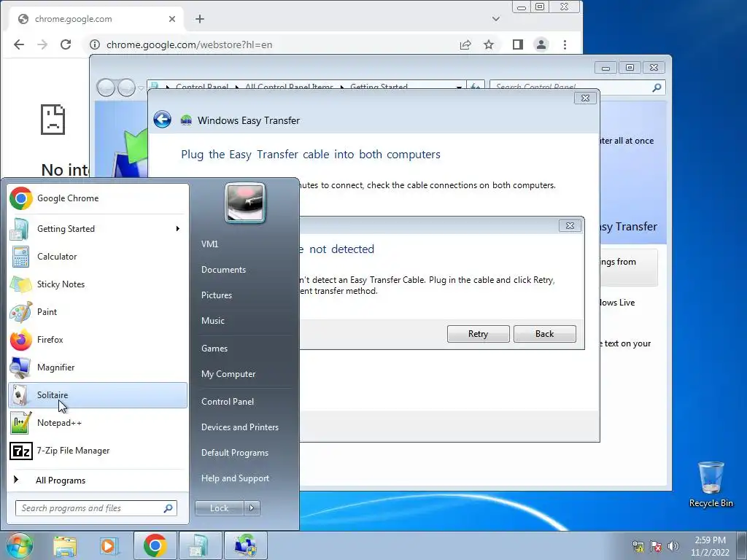Click search magnifier icon in Control Panel
The height and width of the screenshot is (560, 747).
click(657, 87)
